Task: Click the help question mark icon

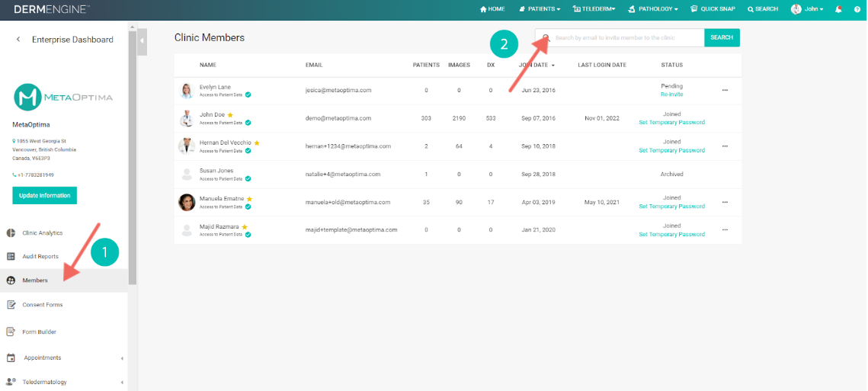Action: pos(857,9)
